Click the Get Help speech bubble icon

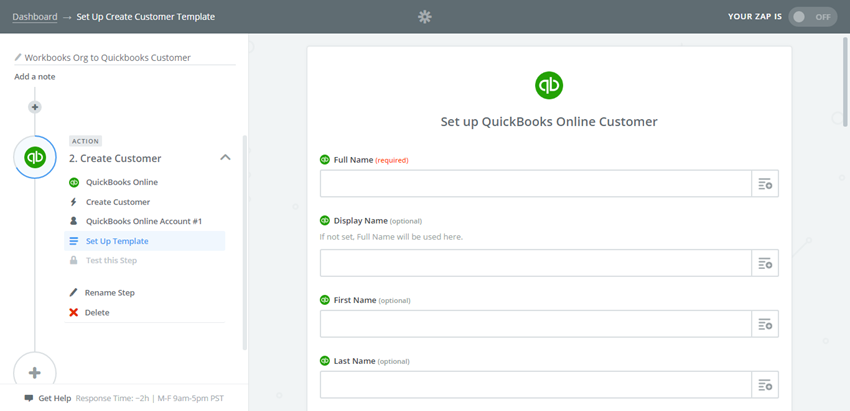[29, 398]
